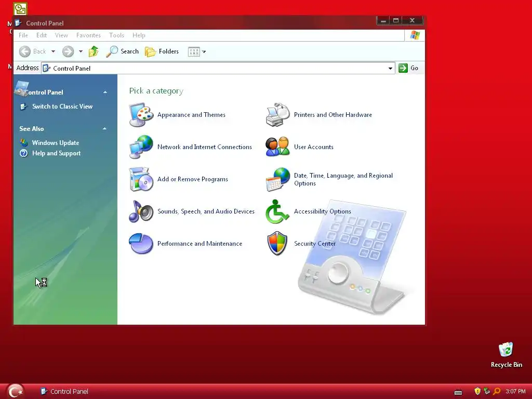The width and height of the screenshot is (532, 399).
Task: Open the Address bar dropdown arrow
Action: [391, 68]
